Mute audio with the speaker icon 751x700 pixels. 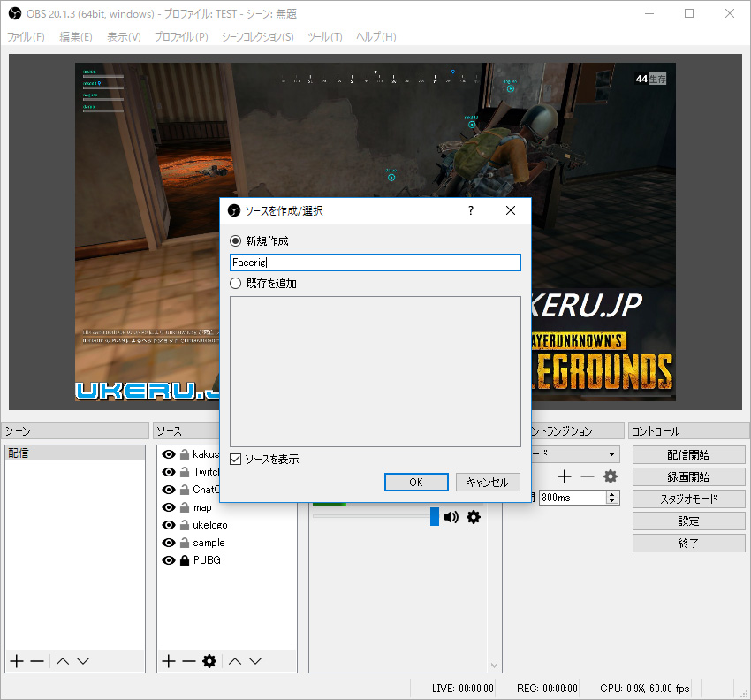451,517
